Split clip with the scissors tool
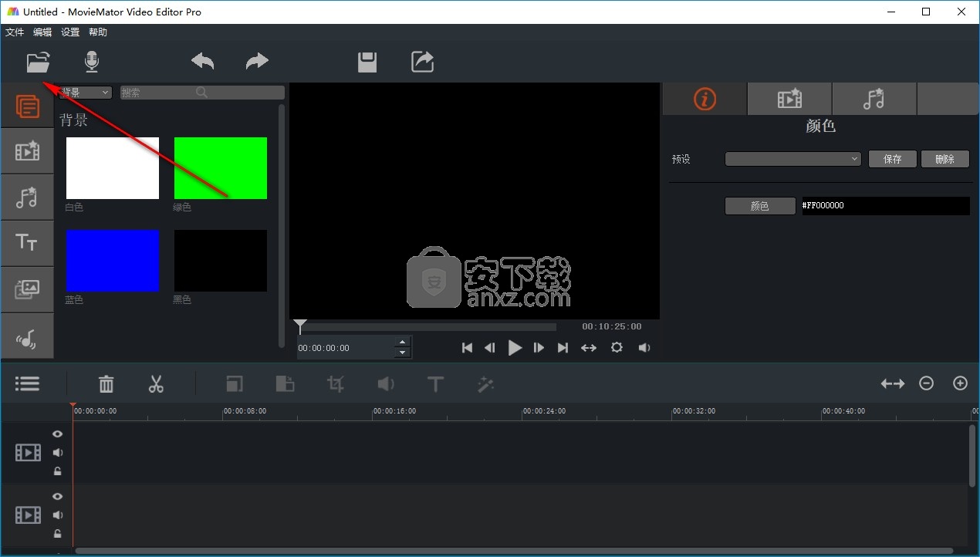This screenshot has width=980, height=557. [x=156, y=383]
